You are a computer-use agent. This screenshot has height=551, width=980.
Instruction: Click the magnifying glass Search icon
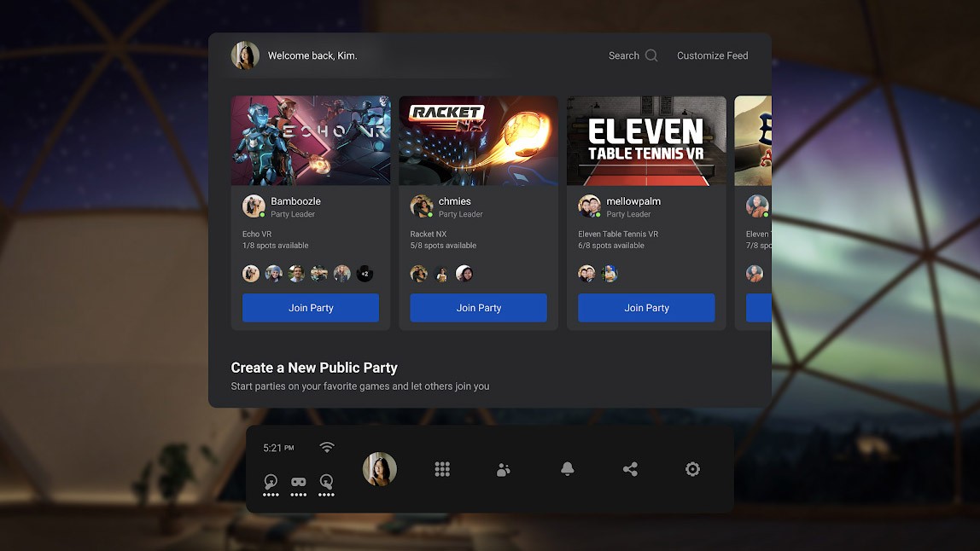[x=651, y=55]
